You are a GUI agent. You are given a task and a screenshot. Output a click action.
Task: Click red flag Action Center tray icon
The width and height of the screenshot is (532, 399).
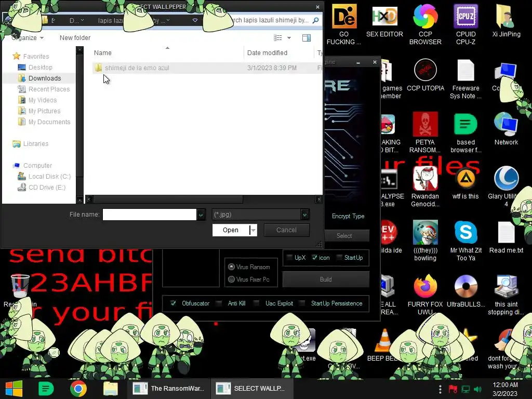click(x=453, y=389)
